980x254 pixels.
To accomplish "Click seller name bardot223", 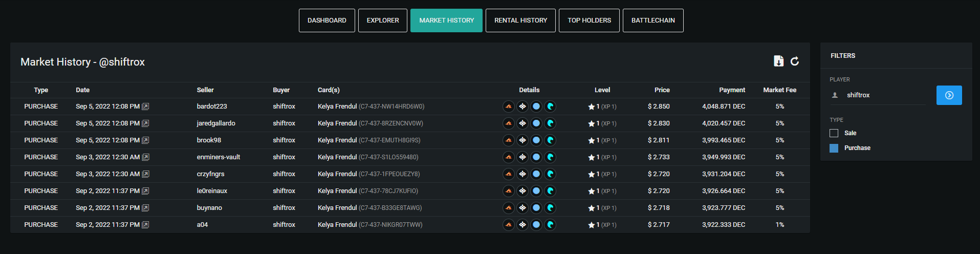I will [x=212, y=107].
